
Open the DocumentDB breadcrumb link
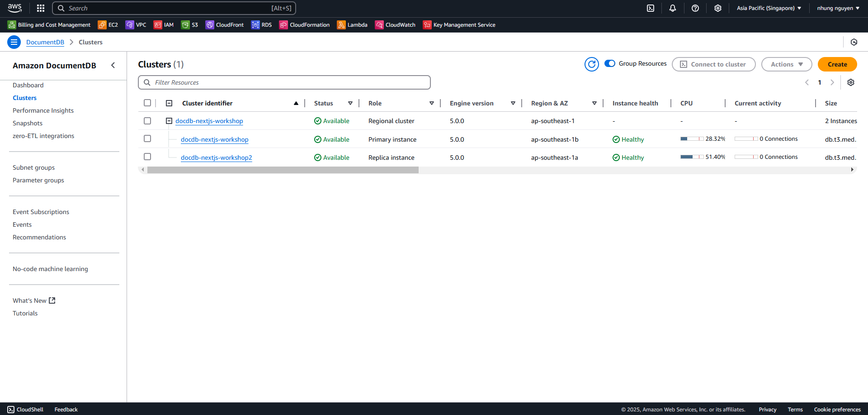coord(45,42)
